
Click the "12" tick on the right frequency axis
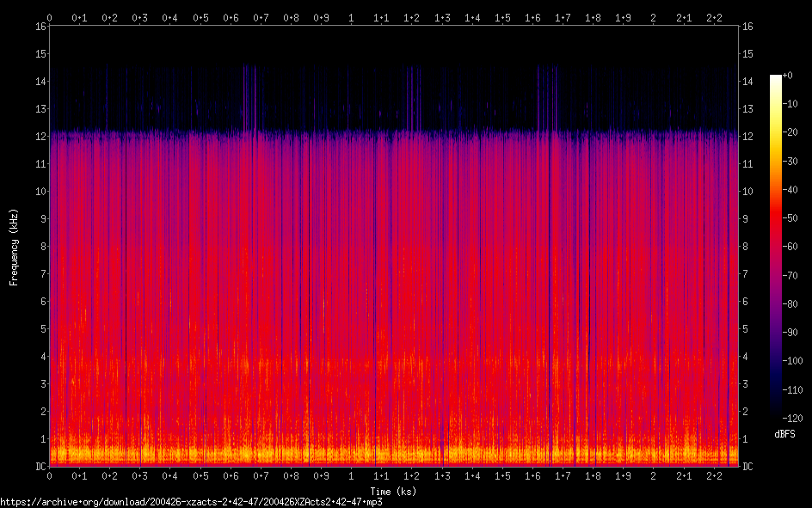(x=747, y=137)
